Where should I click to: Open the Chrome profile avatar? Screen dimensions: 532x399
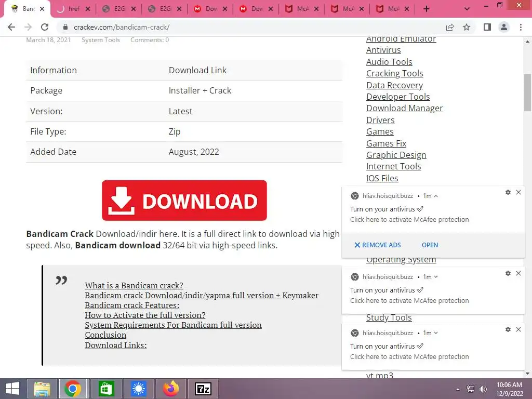point(504,27)
